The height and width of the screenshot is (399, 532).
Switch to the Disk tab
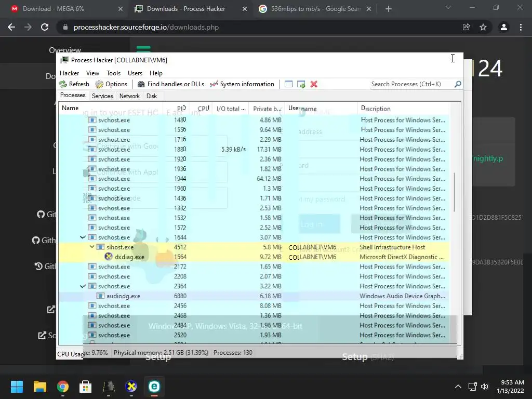(x=152, y=96)
